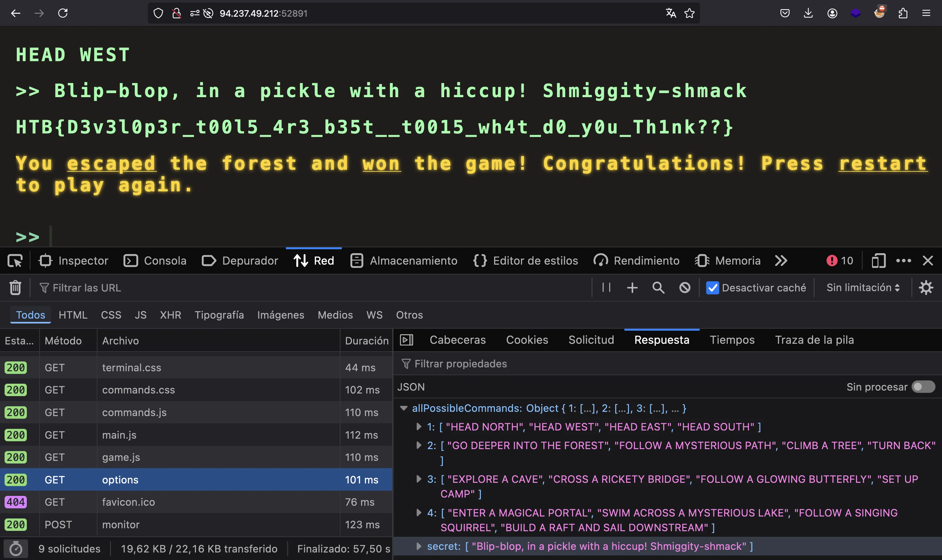Filter requests by CSS
The width and height of the screenshot is (942, 560).
(x=111, y=315)
